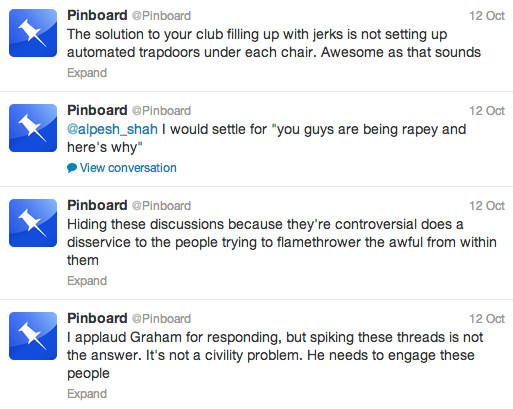
Task: Click @Pinboard handle on the 'Hiding these discussions' tweet
Action: (x=161, y=206)
